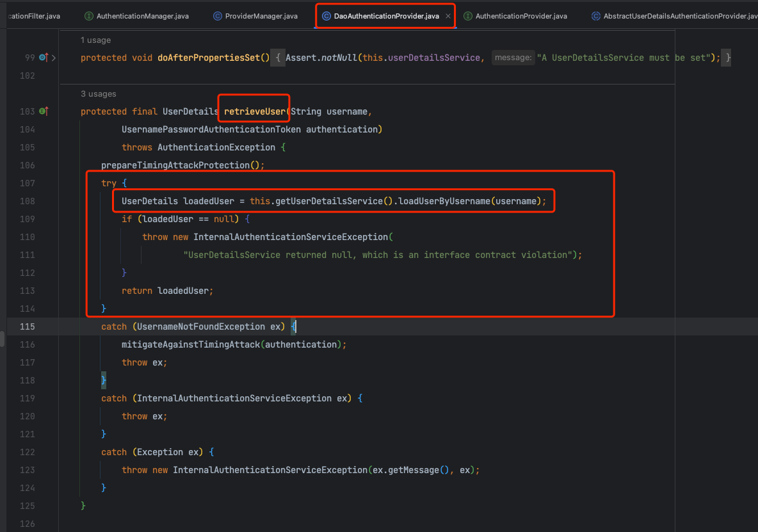Click the overrides gutter icon on line 99
Viewport: 758px width, 532px height.
pyautogui.click(x=43, y=58)
